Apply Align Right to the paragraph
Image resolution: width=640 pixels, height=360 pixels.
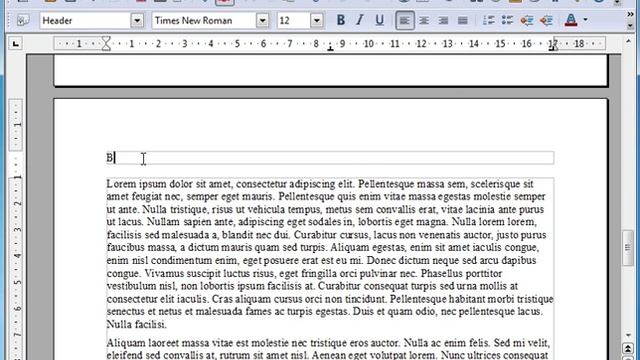443,20
